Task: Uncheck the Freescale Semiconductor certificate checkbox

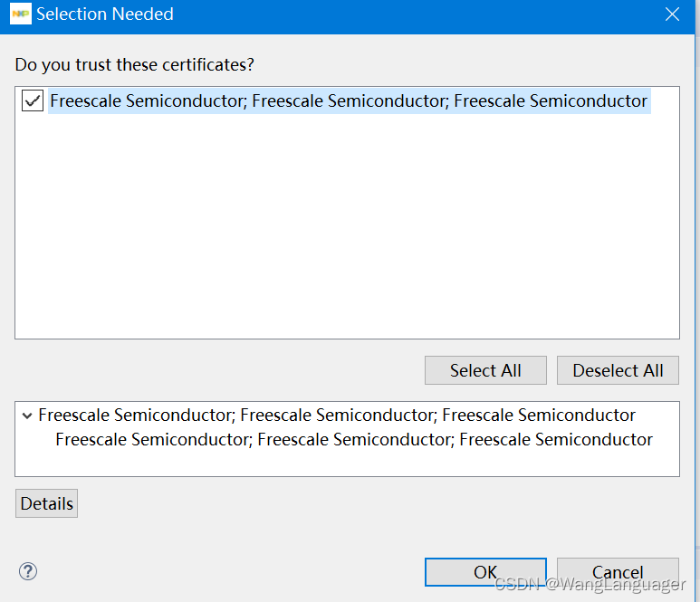Action: pyautogui.click(x=33, y=100)
